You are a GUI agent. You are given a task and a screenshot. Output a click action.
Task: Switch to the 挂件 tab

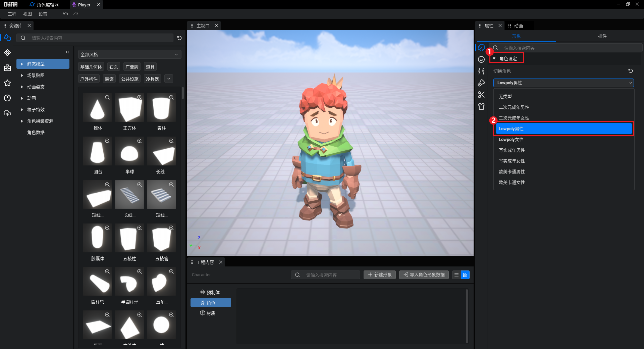pos(602,36)
